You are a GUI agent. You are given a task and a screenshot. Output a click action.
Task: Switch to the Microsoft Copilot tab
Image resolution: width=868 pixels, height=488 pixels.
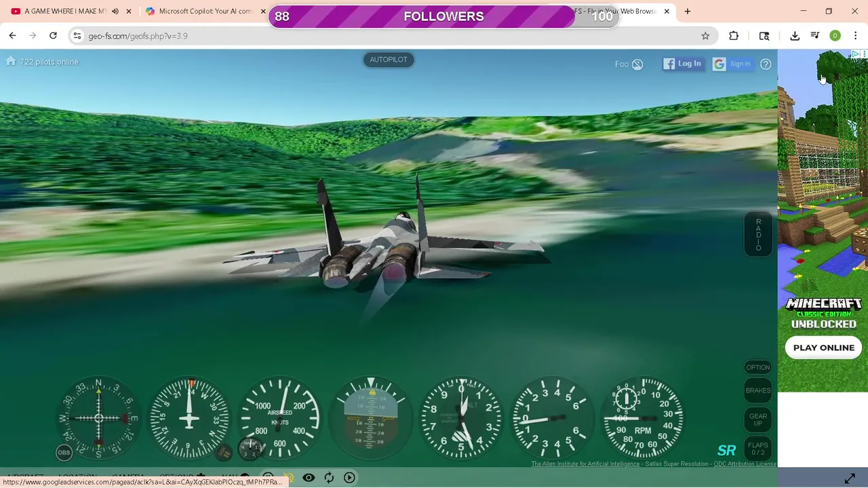click(x=205, y=12)
